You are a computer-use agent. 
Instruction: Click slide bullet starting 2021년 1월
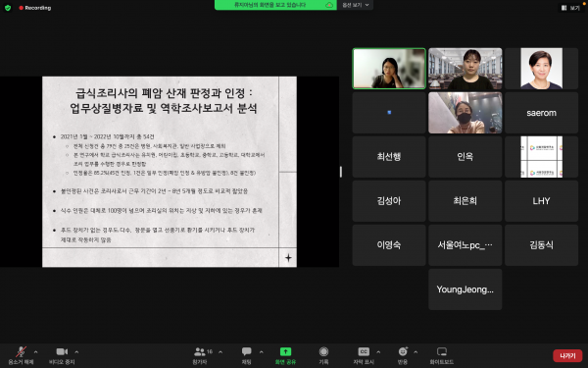pos(107,136)
